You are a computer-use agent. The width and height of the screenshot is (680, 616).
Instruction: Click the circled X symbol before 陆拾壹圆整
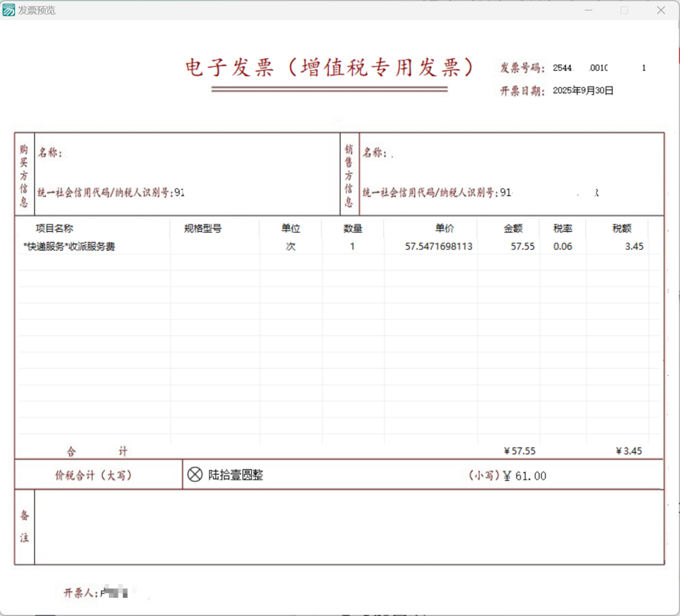(x=195, y=474)
